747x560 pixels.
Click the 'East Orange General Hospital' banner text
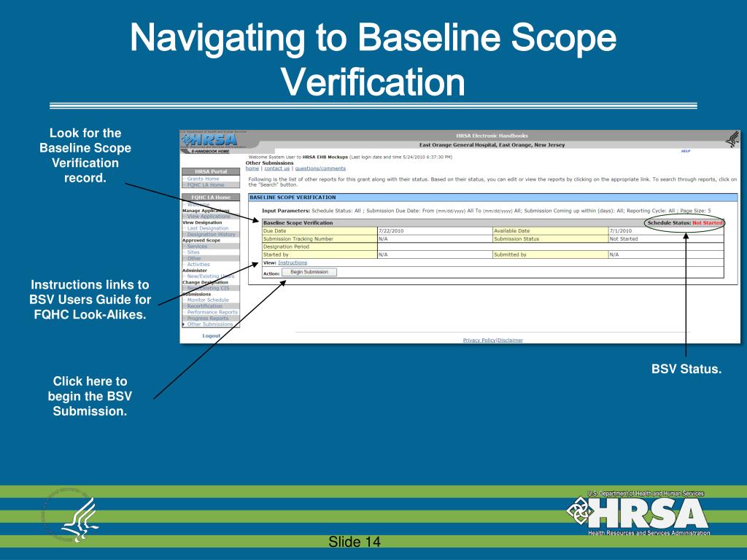(x=492, y=145)
